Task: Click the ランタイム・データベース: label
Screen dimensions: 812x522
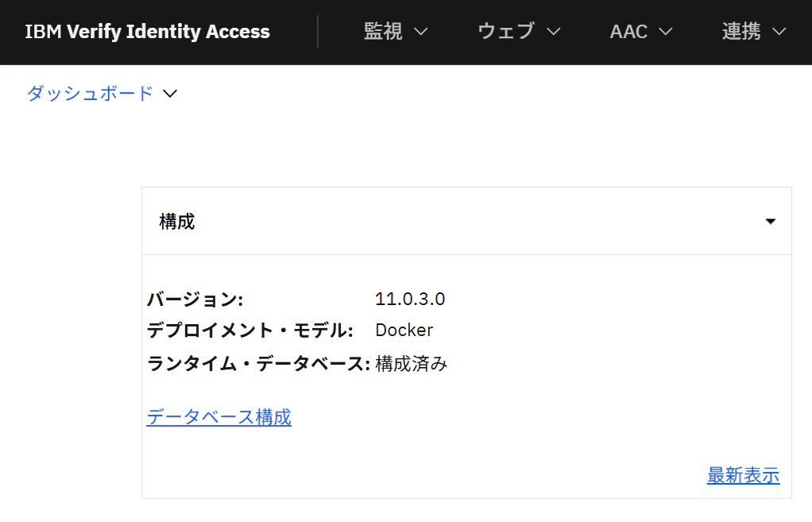Action: point(258,364)
